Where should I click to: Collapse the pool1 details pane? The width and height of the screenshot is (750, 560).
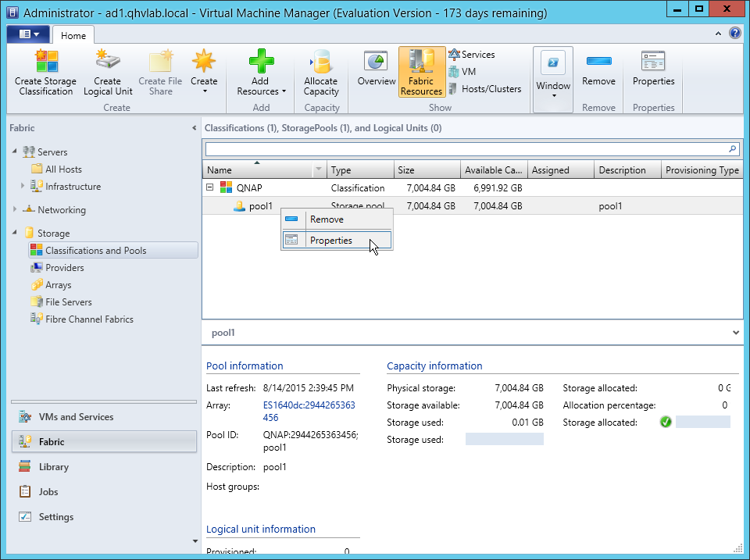(x=736, y=333)
